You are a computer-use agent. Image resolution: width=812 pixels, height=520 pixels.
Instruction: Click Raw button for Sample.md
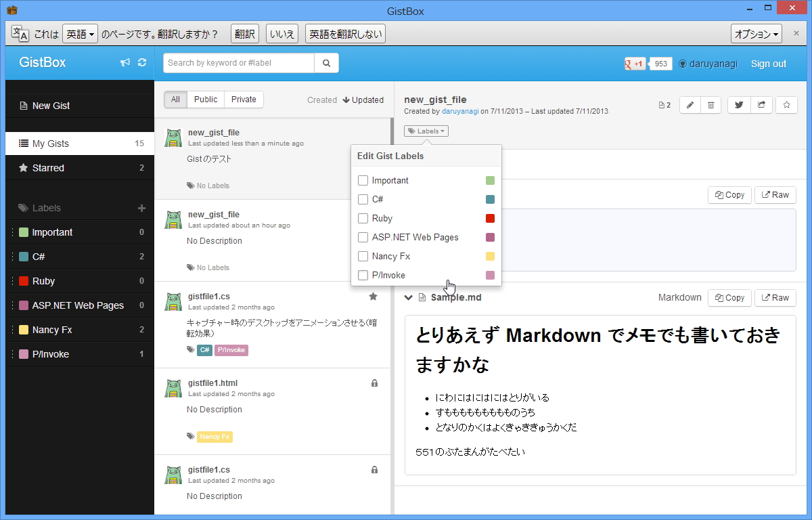coord(775,298)
